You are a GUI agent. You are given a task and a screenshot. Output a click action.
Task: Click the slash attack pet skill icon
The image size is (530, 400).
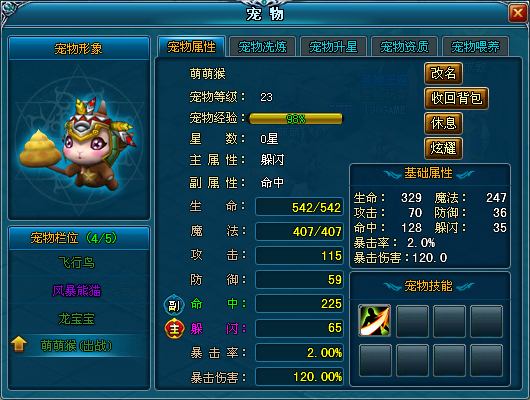[375, 321]
